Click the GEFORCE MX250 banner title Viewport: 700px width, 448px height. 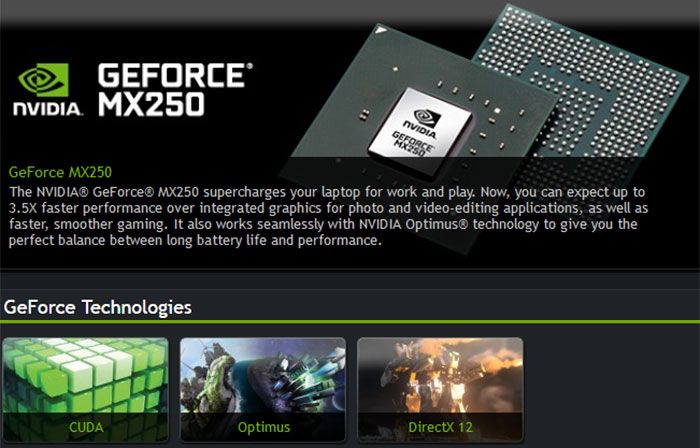coord(175,90)
